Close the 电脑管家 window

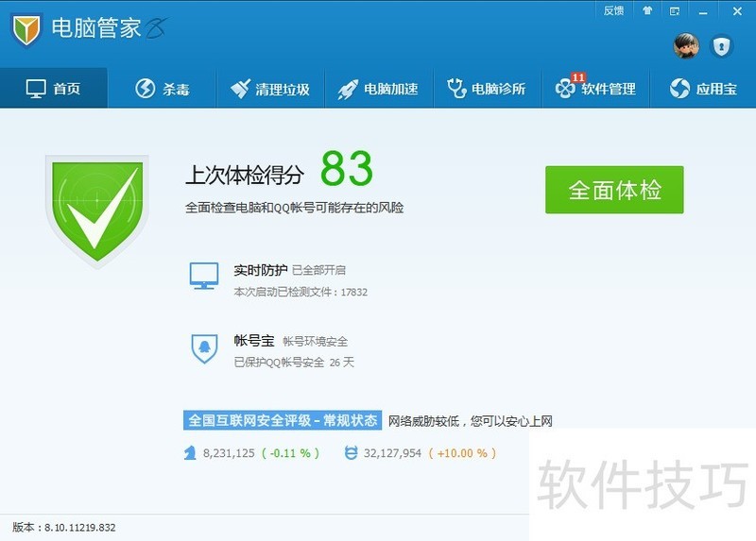(x=737, y=11)
